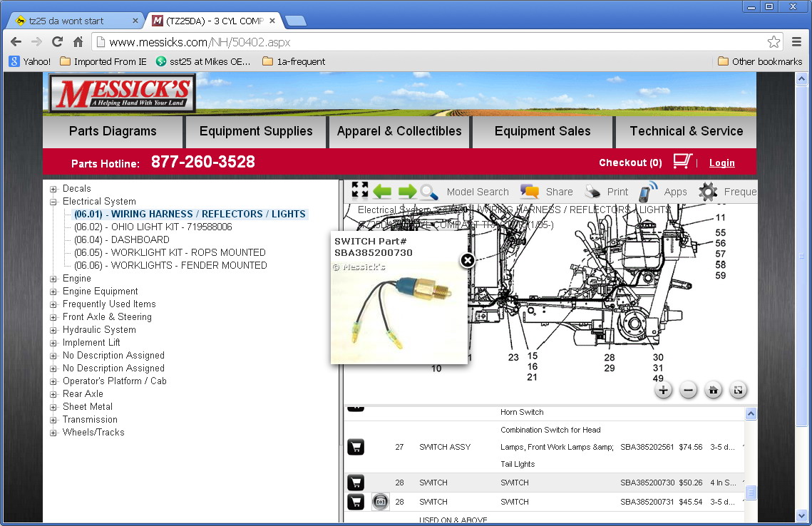Zoom out diagram with minus button
Screen dimensions: 812x526
[688, 390]
